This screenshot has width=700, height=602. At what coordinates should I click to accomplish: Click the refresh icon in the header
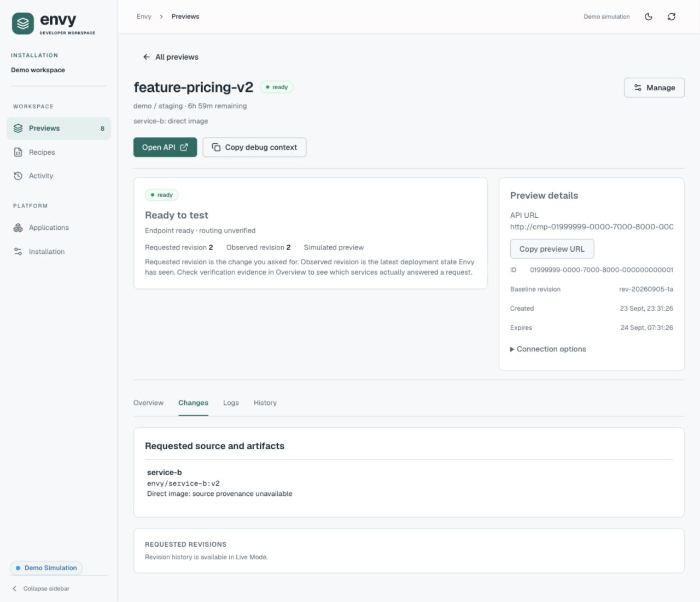pyautogui.click(x=672, y=17)
